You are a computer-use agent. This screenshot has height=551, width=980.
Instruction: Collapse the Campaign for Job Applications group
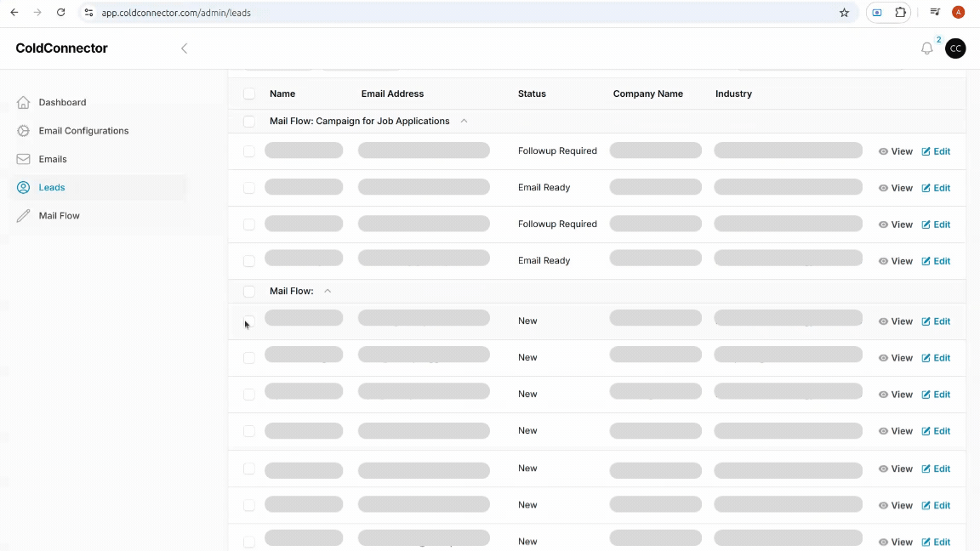click(x=464, y=122)
